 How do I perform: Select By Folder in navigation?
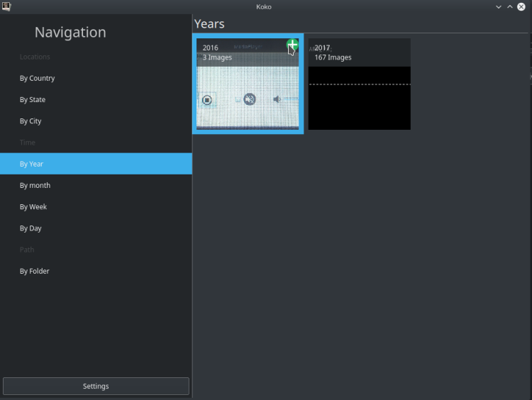click(x=96, y=271)
